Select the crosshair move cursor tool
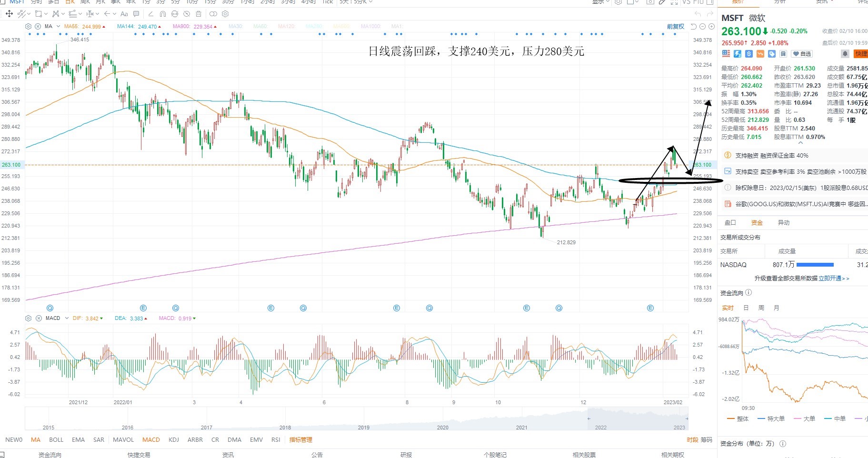Viewport: 868px width, 458px height. [x=9, y=14]
